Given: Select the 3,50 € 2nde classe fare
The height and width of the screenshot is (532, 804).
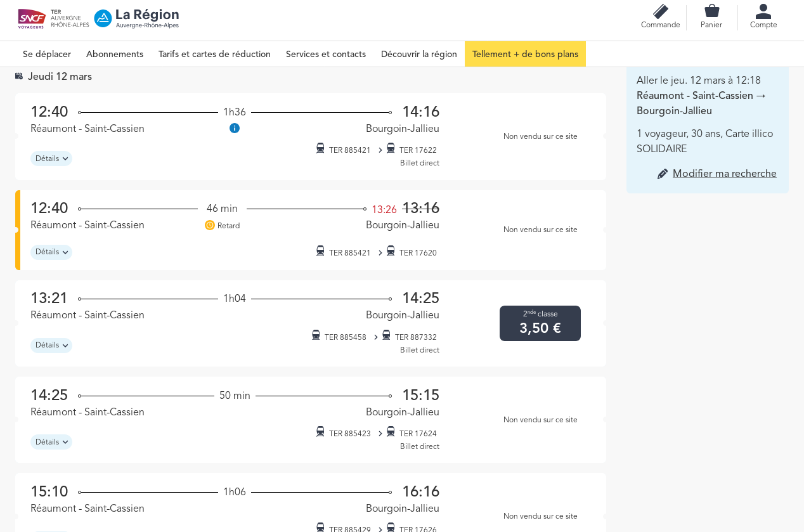Looking at the screenshot, I should point(540,323).
